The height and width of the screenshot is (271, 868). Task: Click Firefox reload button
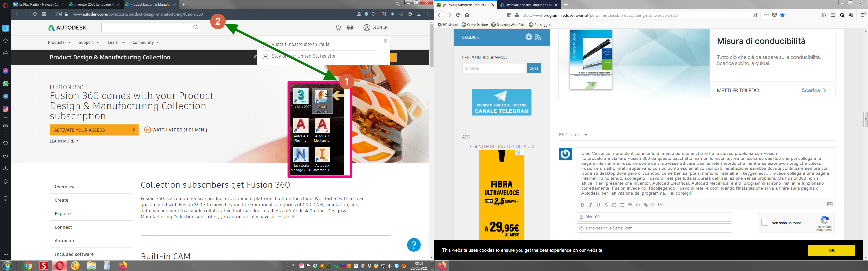[x=458, y=15]
